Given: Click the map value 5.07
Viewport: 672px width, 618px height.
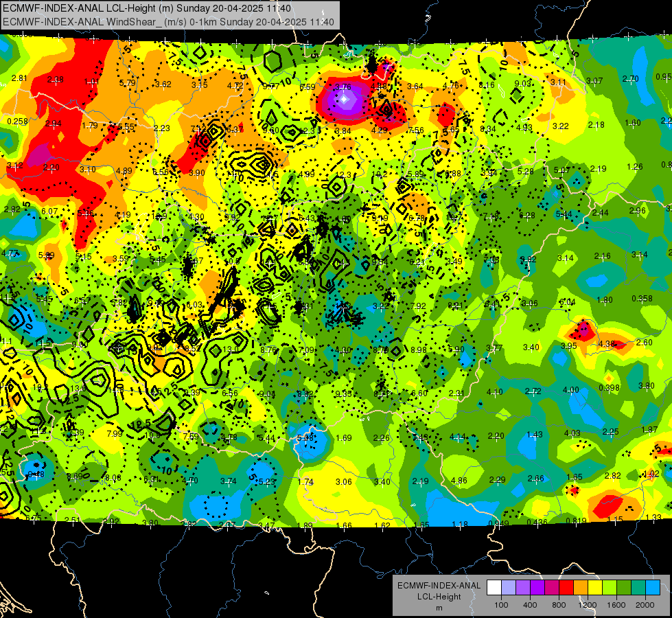Looking at the screenshot, I should point(562,170).
